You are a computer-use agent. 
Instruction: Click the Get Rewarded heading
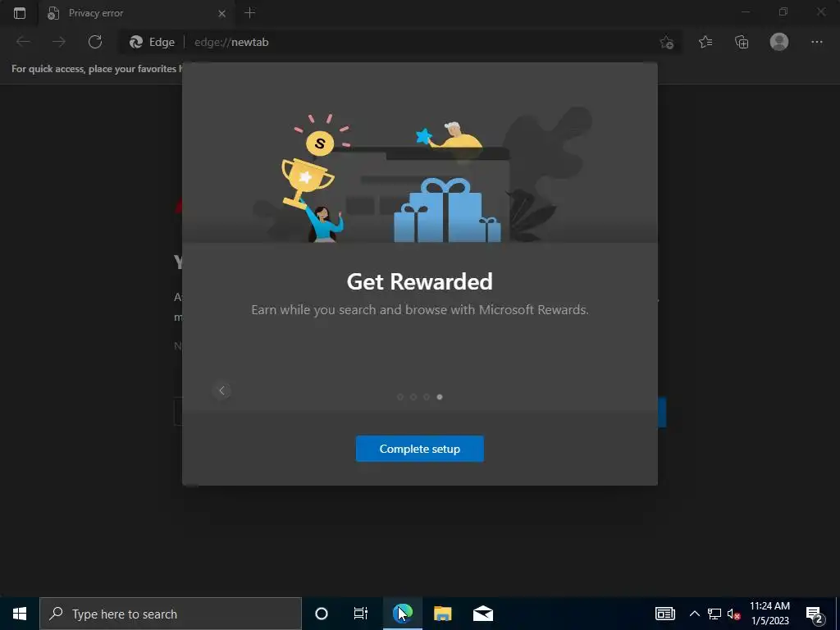pyautogui.click(x=419, y=281)
